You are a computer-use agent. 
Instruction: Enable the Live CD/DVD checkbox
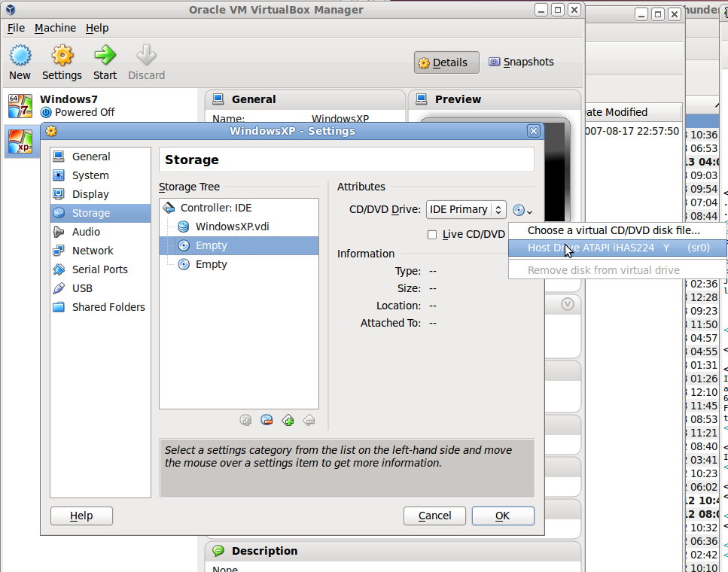click(x=432, y=235)
